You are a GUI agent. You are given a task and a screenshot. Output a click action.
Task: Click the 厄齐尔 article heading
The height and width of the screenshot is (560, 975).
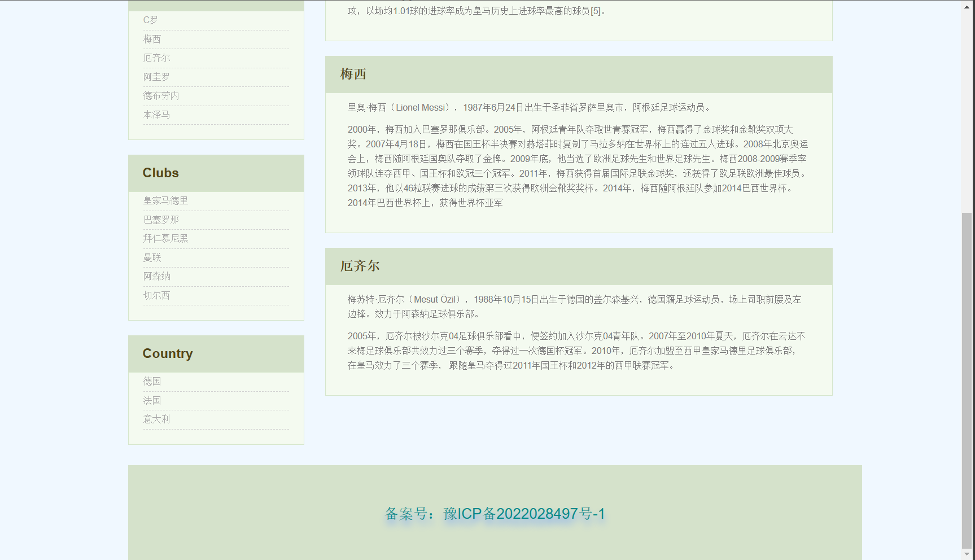[x=360, y=266]
